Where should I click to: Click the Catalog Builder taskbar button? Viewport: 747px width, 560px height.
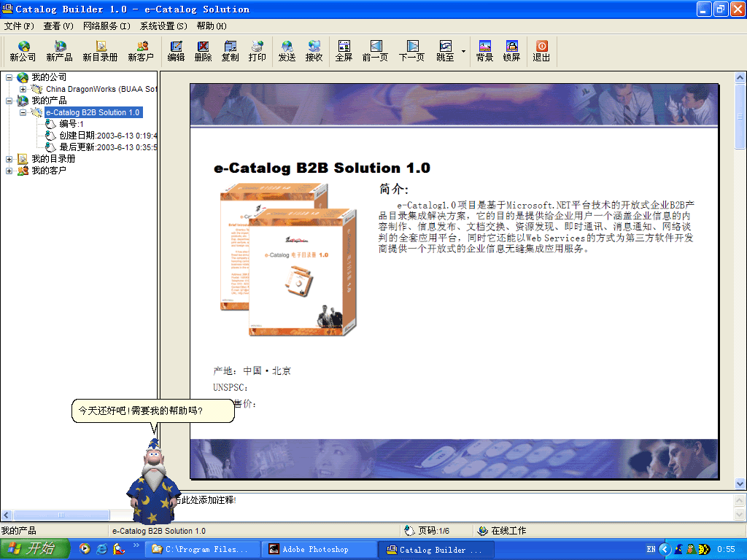(x=436, y=550)
